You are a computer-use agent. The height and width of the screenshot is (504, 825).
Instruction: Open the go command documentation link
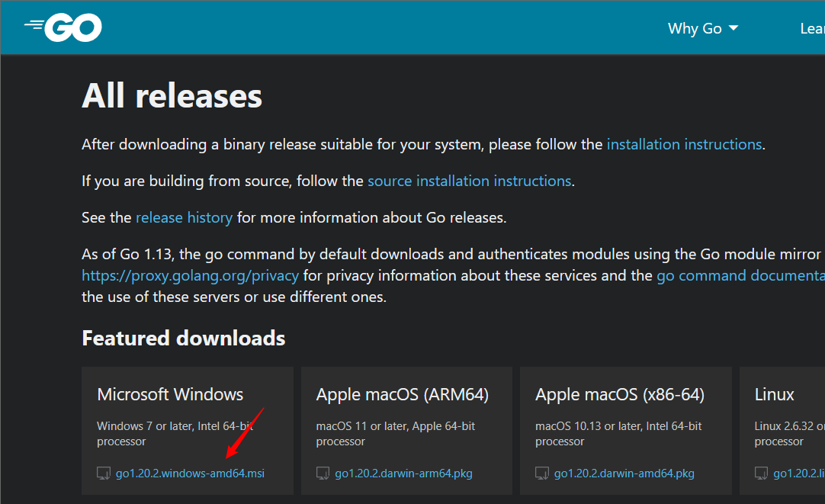click(x=740, y=275)
